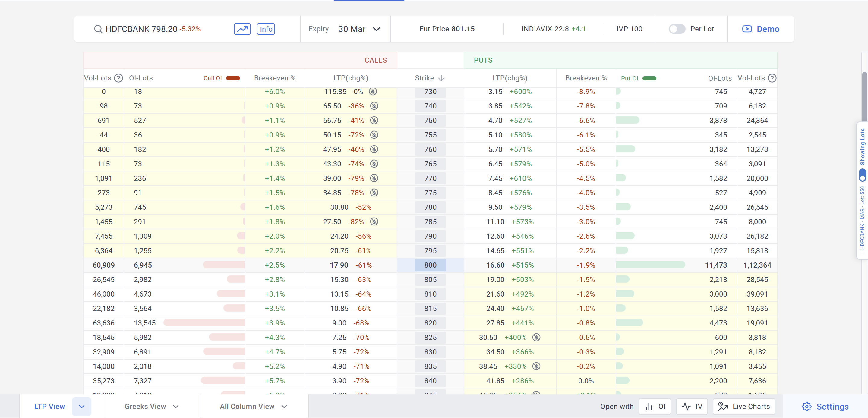
Task: Click the illiquid icon on the 825 put row
Action: pyautogui.click(x=536, y=338)
